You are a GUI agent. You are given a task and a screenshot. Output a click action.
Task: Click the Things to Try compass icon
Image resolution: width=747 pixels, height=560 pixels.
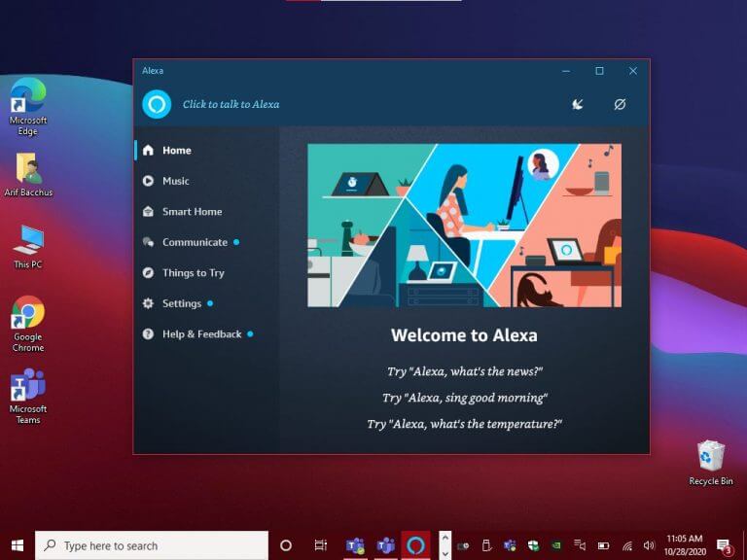148,273
